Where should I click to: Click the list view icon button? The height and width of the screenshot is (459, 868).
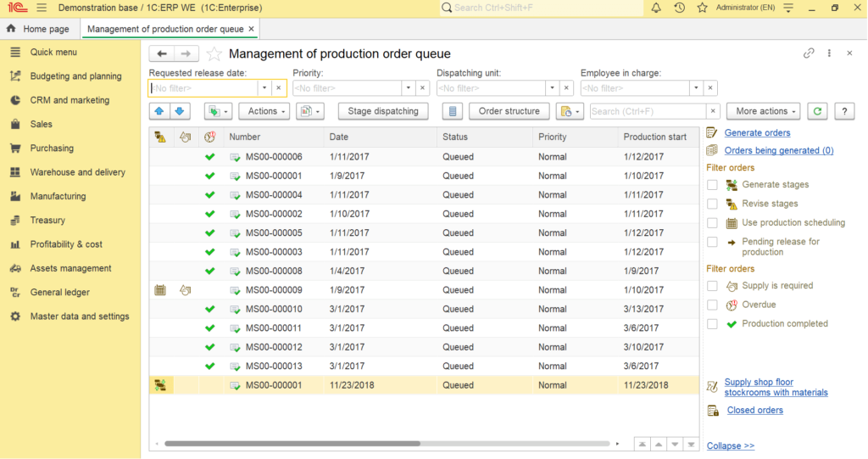(x=453, y=111)
